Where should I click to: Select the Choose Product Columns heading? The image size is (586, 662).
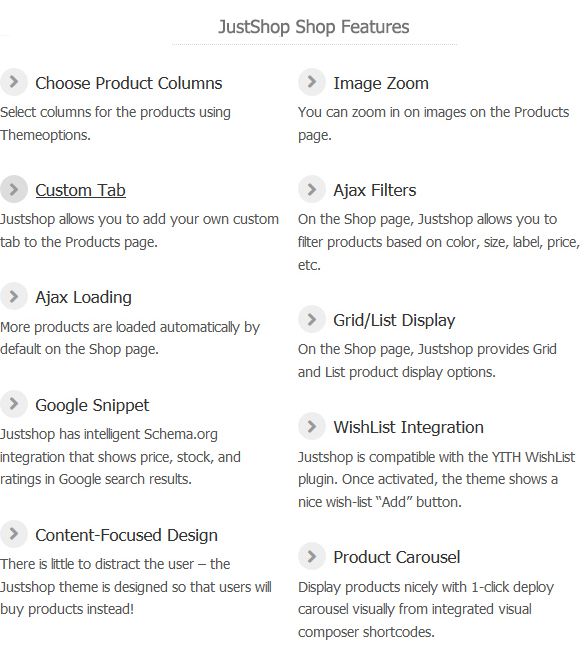[x=128, y=83]
